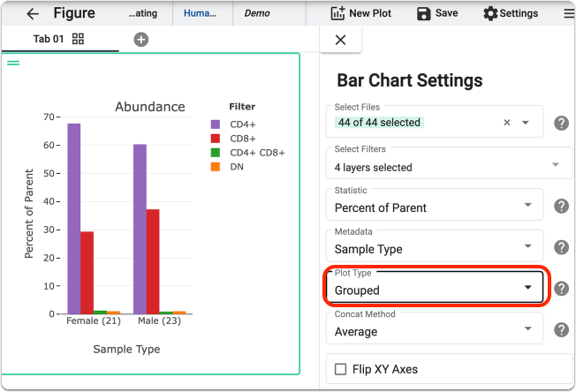Viewport: 576px width, 392px height.
Task: Click the back arrow next to Figure
Action: (33, 14)
